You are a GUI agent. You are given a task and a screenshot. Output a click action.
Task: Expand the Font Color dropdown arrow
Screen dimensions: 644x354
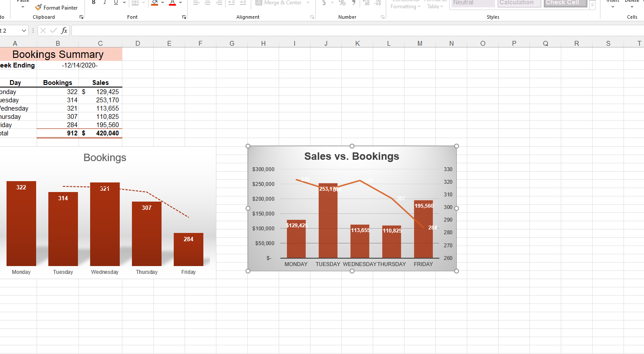click(180, 2)
